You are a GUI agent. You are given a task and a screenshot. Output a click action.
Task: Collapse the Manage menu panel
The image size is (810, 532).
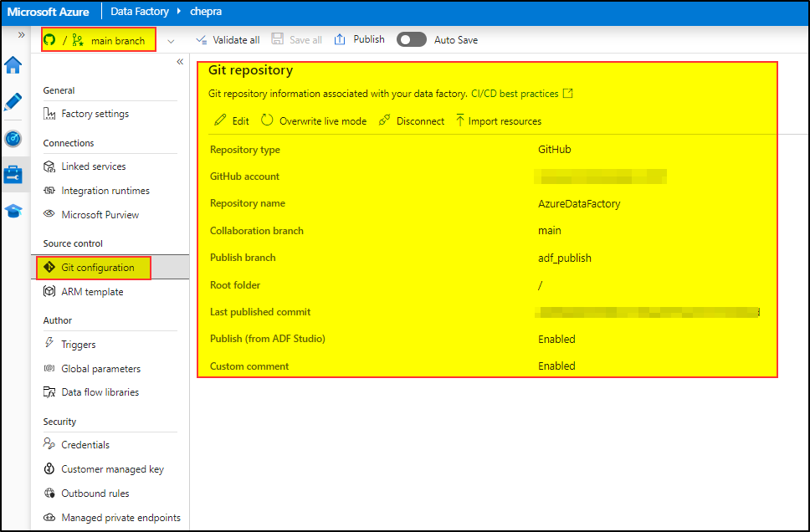[x=180, y=61]
